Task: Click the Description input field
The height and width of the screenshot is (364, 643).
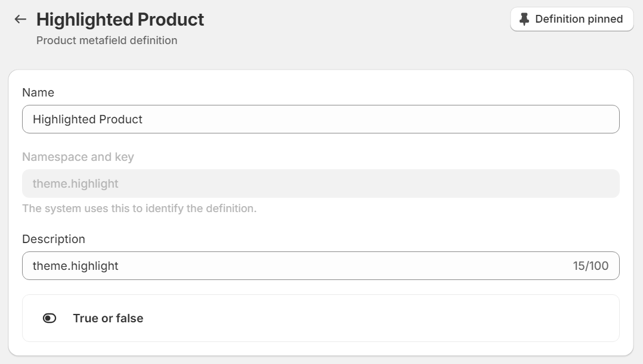Action: pos(321,266)
